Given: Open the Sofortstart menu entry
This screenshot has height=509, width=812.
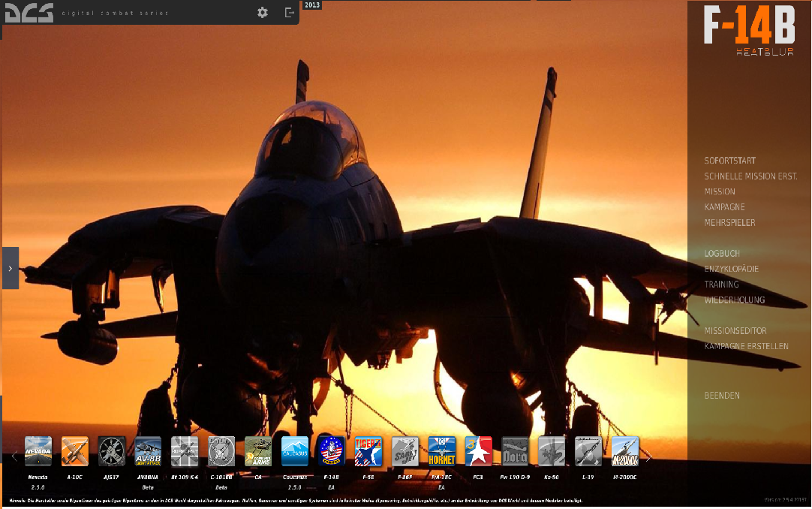Looking at the screenshot, I should pos(729,161).
